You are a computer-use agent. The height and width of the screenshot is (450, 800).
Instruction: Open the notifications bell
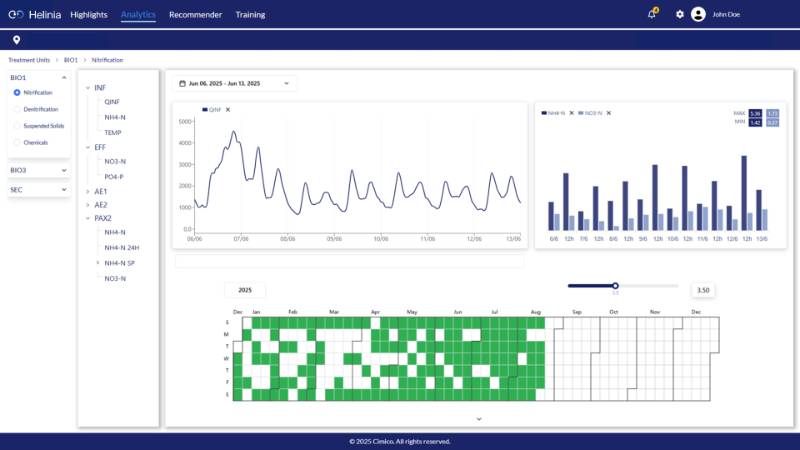(x=652, y=14)
